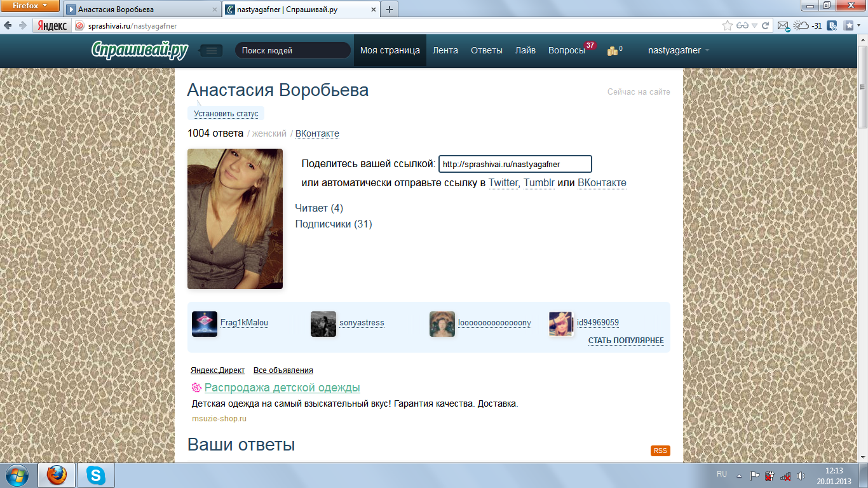Click the Яндекс.Директ link
This screenshot has width=868, height=488.
(217, 370)
